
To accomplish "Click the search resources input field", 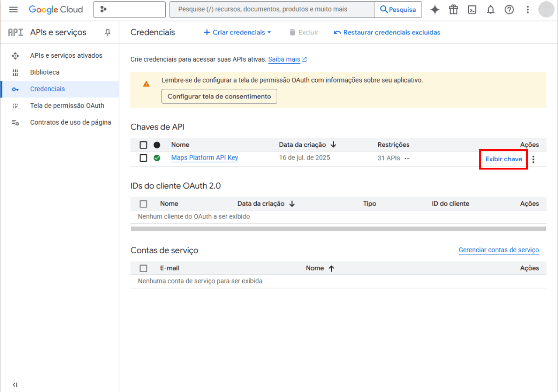I will [272, 10].
